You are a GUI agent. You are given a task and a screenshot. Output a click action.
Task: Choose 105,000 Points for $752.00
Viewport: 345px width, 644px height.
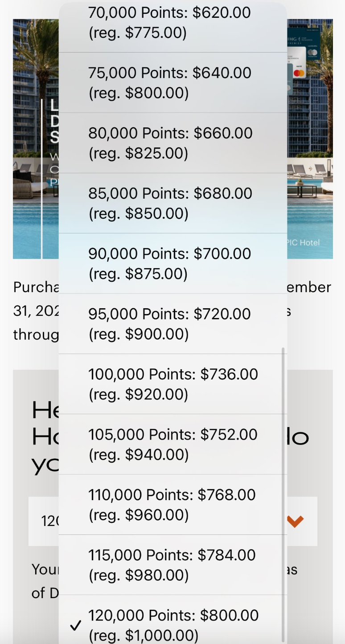coord(172,444)
